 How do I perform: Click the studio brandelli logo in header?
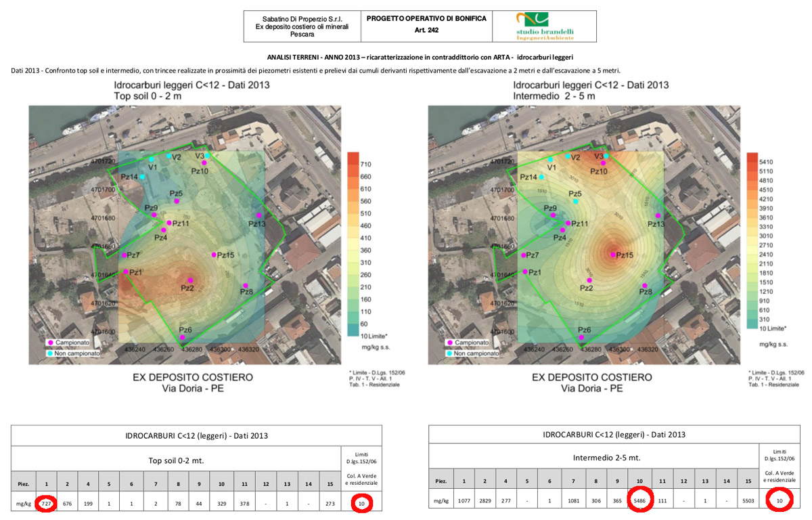tap(545, 26)
